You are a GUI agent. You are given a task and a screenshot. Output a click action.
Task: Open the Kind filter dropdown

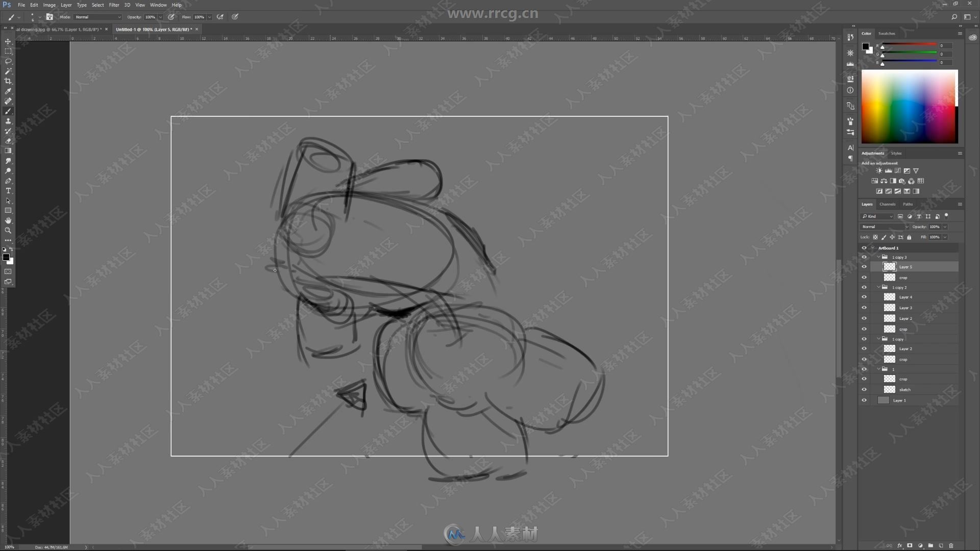(x=877, y=216)
